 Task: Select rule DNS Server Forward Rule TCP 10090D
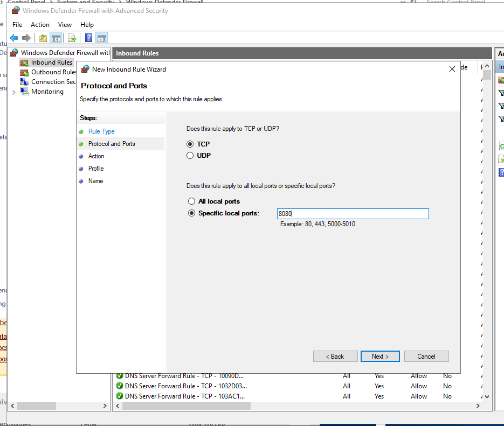pos(184,376)
